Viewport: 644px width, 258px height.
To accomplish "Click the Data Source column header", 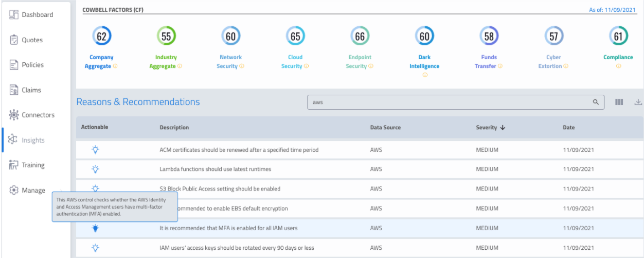I will pyautogui.click(x=385, y=127).
